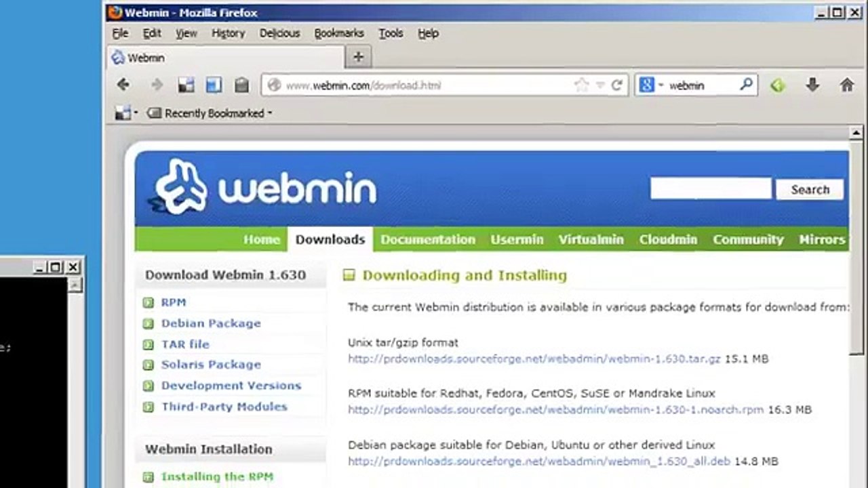Open the Community site tab

pyautogui.click(x=748, y=239)
